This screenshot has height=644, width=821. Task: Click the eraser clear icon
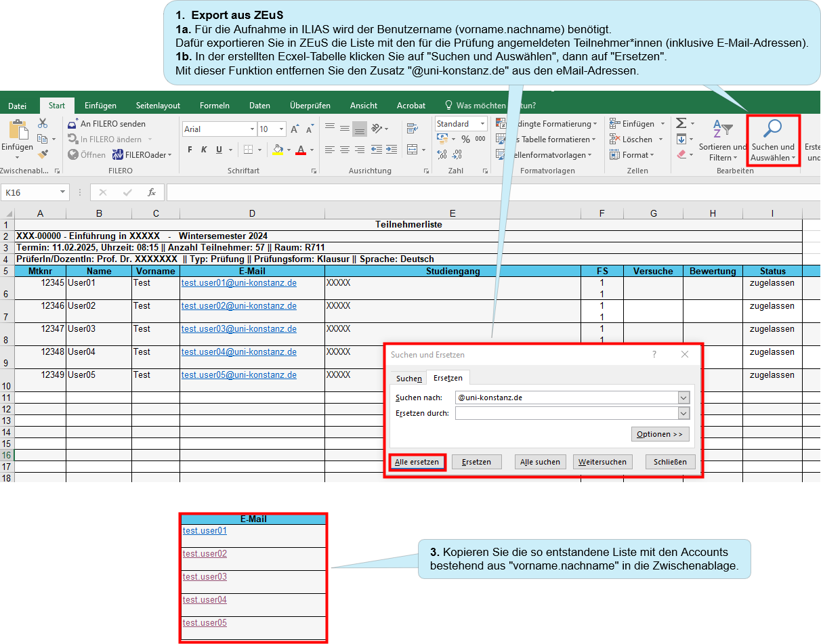coord(681,154)
